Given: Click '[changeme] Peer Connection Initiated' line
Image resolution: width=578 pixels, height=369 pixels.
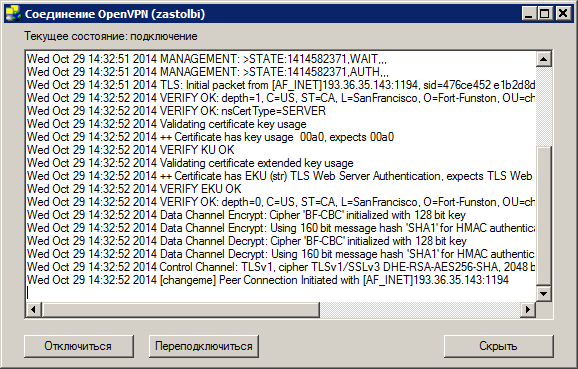Looking at the screenshot, I should 268,280.
